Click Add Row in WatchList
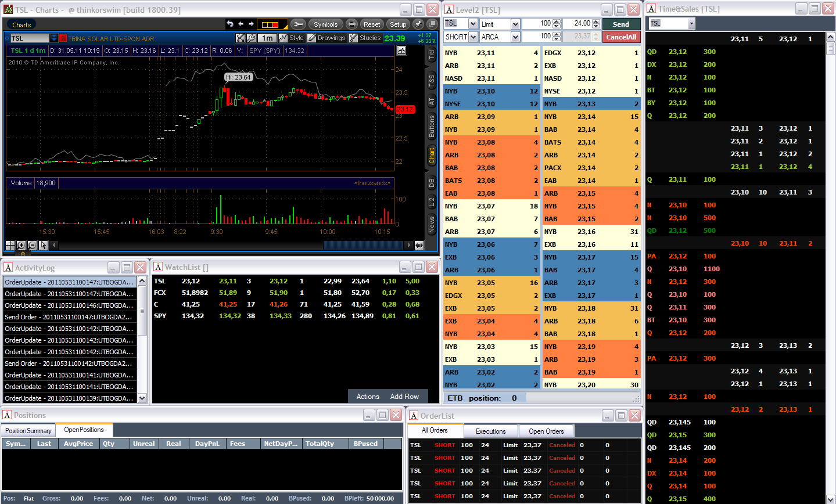 404,397
